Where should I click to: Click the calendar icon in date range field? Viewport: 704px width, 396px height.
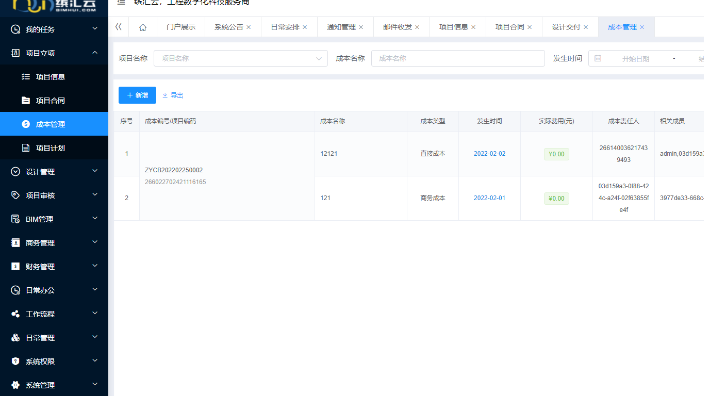click(598, 58)
